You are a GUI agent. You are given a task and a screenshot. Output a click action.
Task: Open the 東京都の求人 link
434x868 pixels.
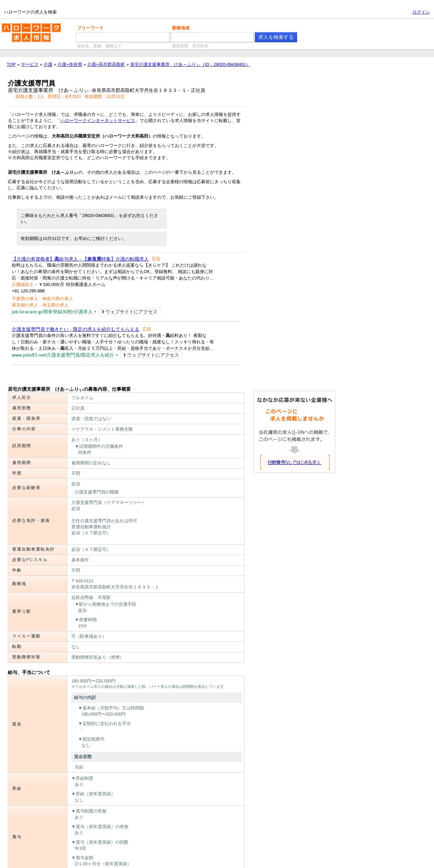pos(25,305)
